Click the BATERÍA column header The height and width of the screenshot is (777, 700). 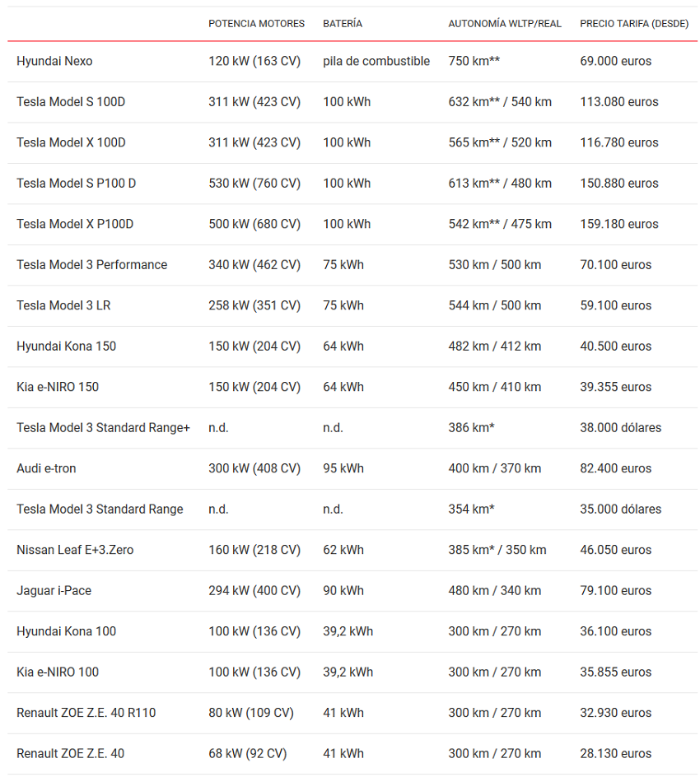click(343, 24)
